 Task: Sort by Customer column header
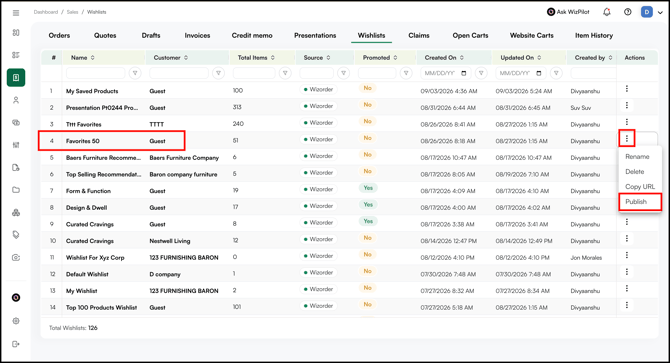[170, 58]
